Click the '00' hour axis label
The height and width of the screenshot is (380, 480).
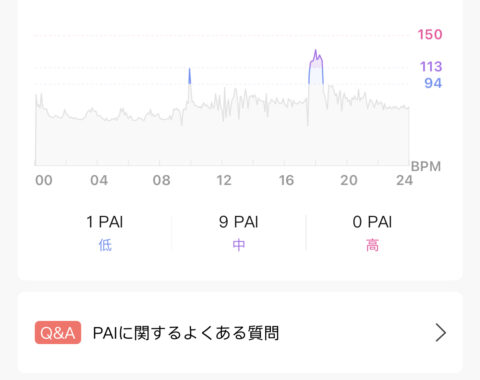[x=44, y=180]
